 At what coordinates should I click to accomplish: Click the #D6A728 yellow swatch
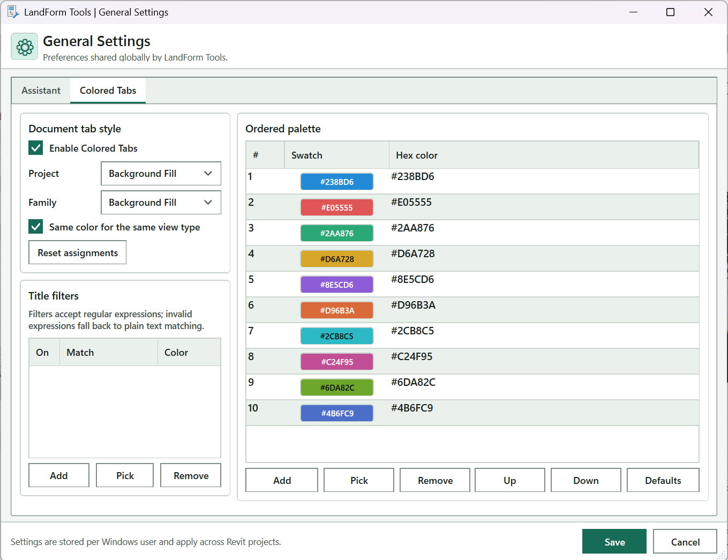tap(337, 259)
